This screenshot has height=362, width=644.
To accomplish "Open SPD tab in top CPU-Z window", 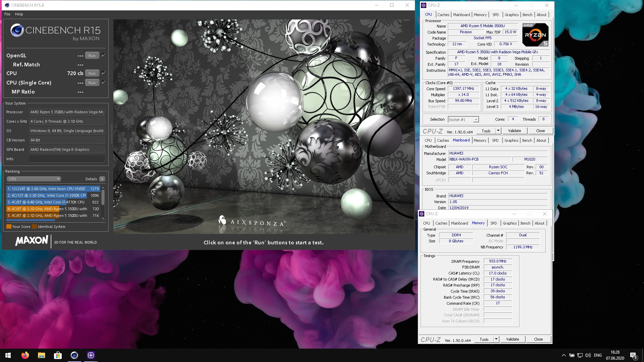I will [x=495, y=15].
